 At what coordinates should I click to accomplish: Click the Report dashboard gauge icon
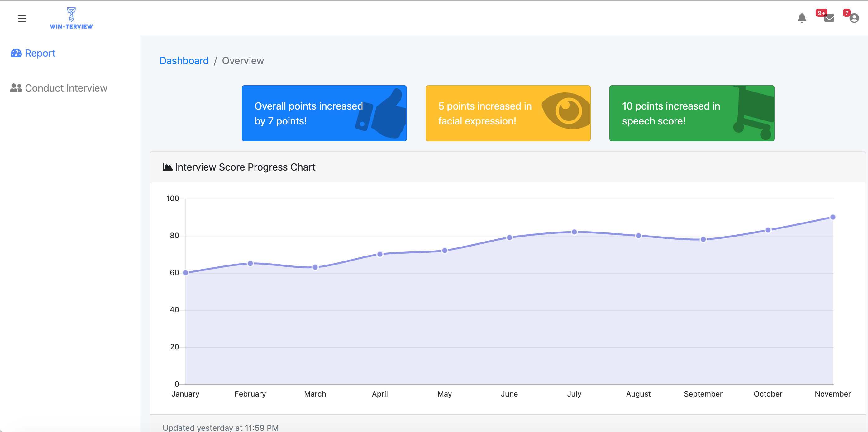(x=16, y=53)
